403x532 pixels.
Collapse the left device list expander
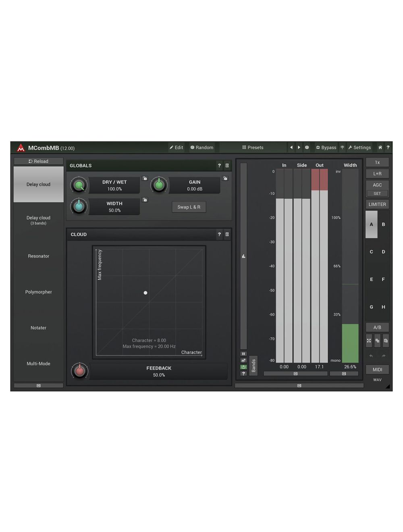tap(39, 386)
